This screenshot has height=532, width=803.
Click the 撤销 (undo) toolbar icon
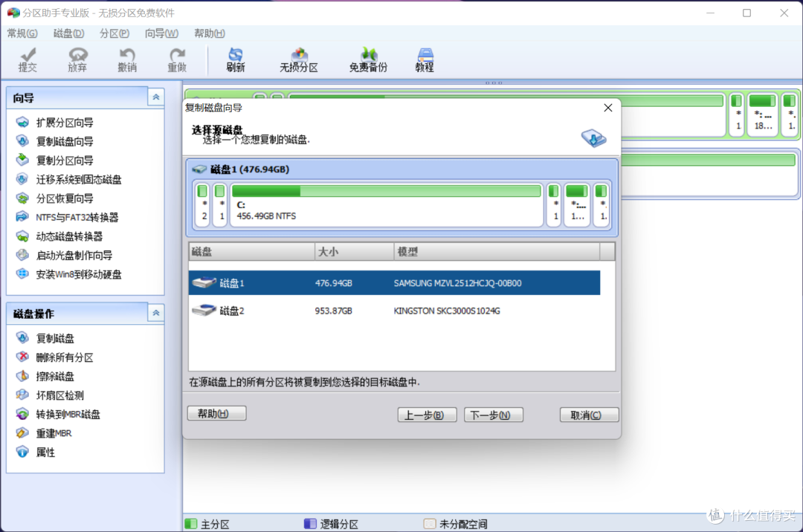point(126,59)
